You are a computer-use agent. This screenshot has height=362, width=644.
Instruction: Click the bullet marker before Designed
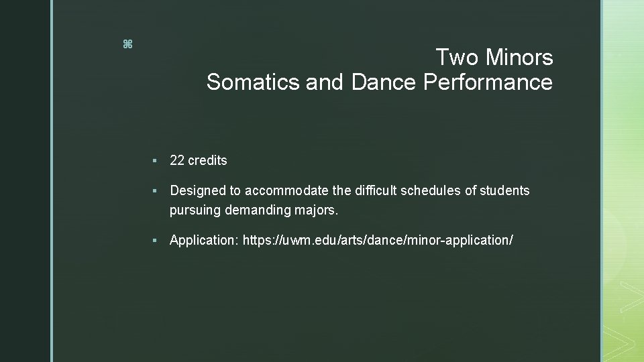pyautogui.click(x=155, y=191)
